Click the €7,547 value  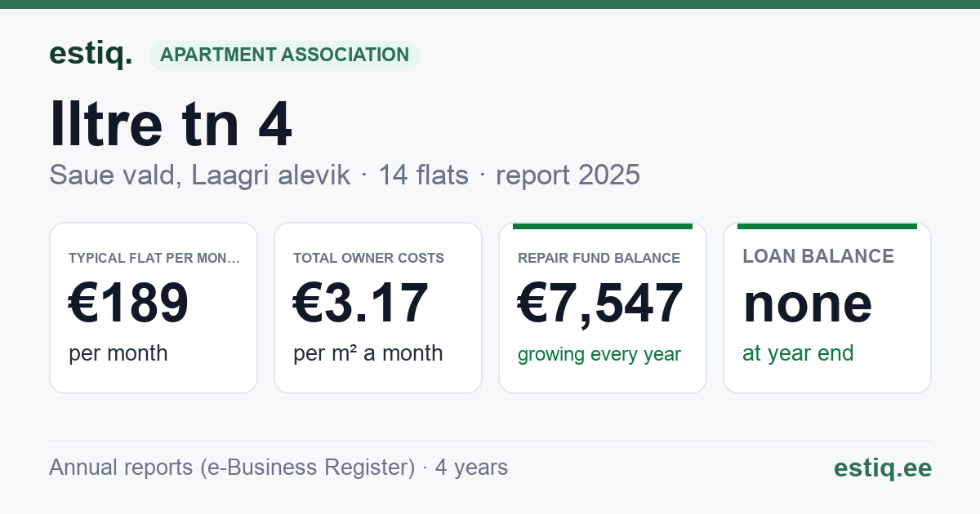[x=600, y=303]
